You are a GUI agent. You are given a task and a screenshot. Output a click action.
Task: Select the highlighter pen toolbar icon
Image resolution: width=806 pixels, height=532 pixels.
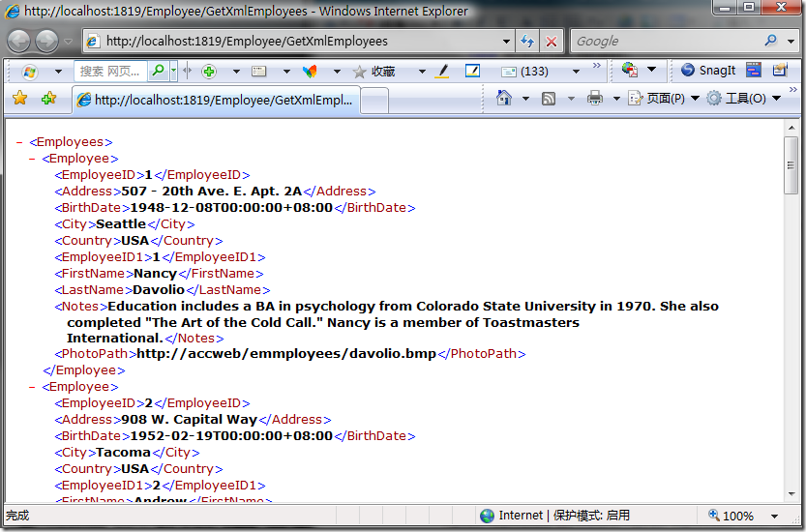[442, 72]
